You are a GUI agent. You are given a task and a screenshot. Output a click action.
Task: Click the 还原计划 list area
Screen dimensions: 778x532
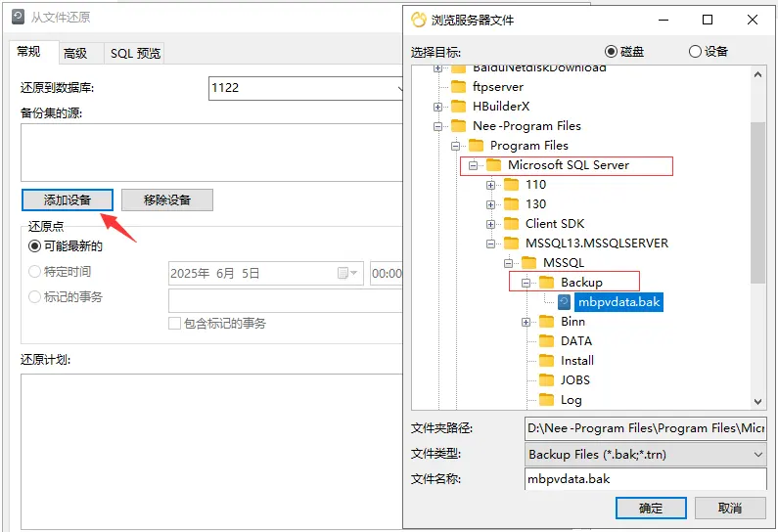pyautogui.click(x=212, y=451)
